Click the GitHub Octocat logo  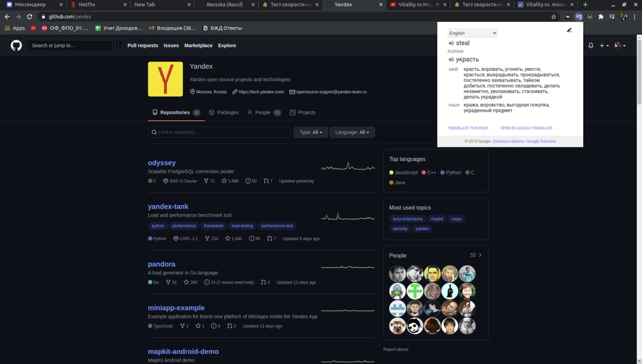(17, 46)
